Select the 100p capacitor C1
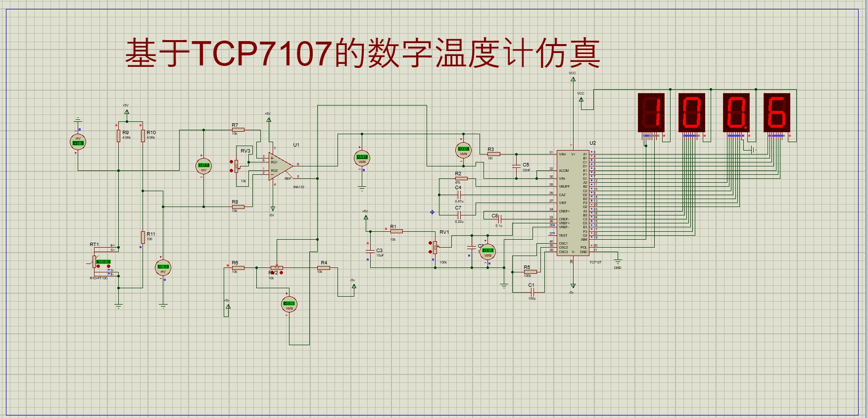Screen dimensions: 868x418 point(532,292)
